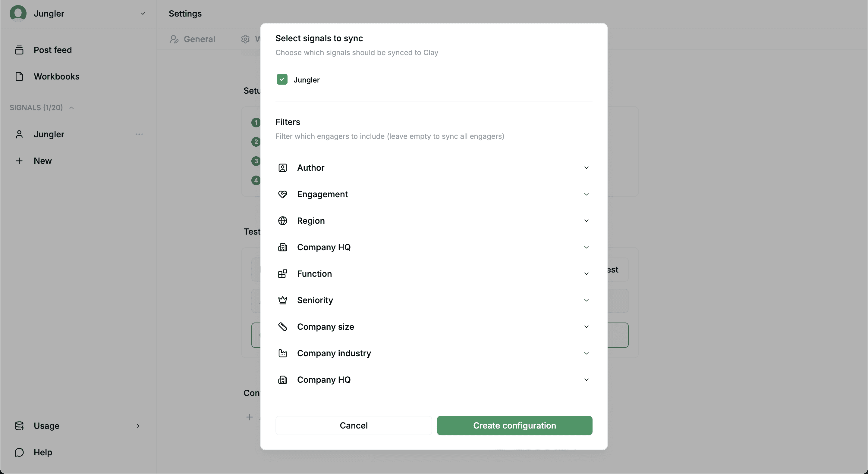This screenshot has height=474, width=868.
Task: Click Create configuration
Action: pos(514,425)
